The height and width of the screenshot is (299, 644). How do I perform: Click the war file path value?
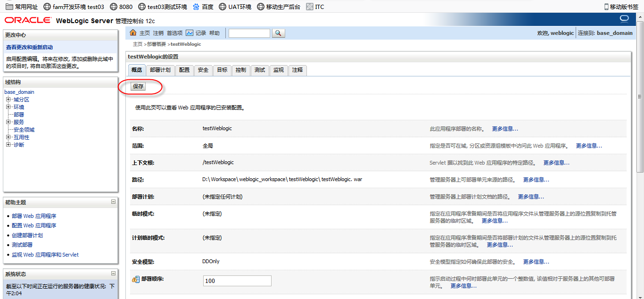pos(282,179)
